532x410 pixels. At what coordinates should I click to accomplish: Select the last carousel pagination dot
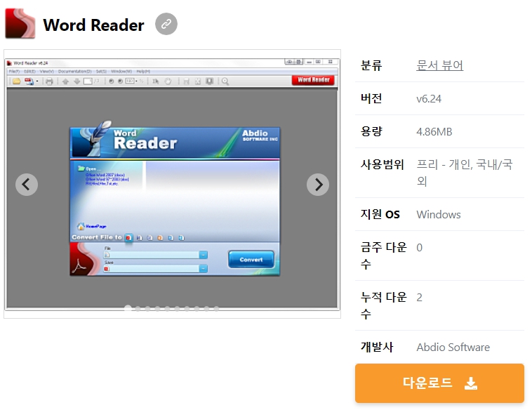(216, 308)
